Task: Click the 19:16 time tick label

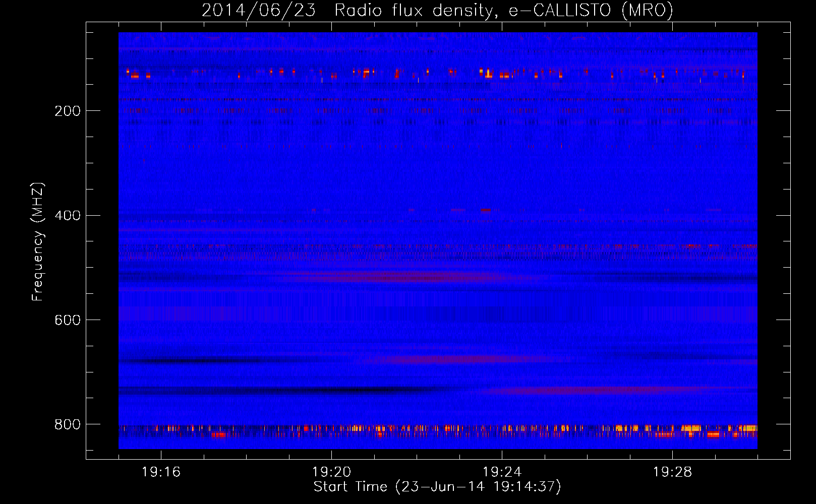Action: click(161, 472)
